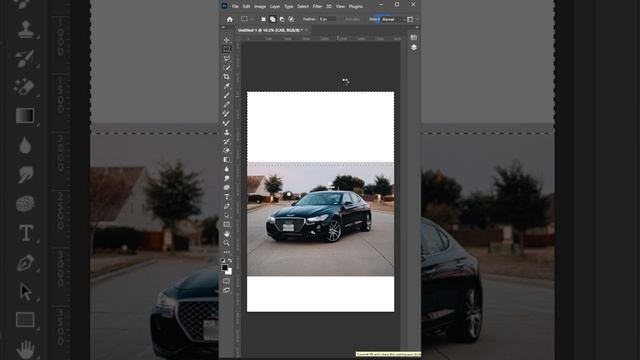Select the Horizontal Type tool

[x=227, y=197]
